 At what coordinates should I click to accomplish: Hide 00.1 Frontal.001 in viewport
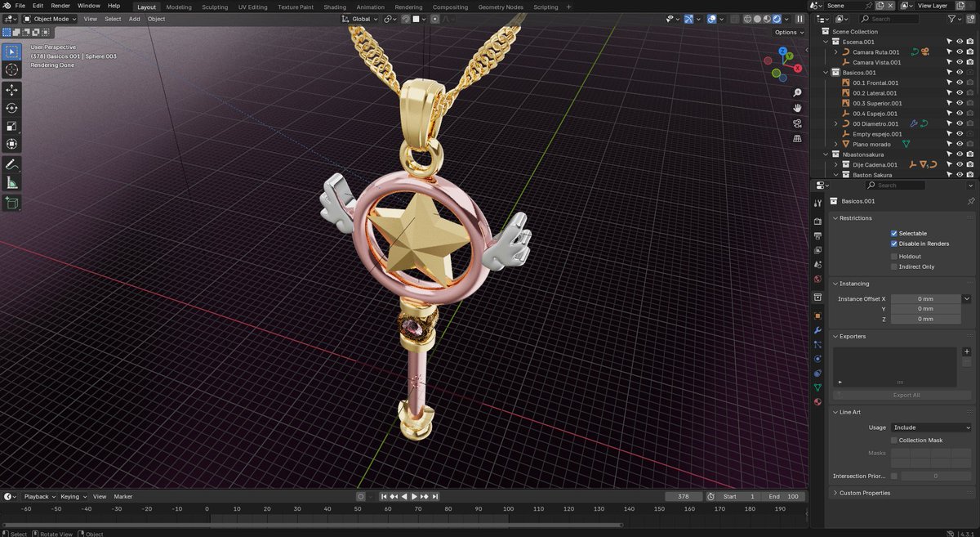[x=960, y=83]
